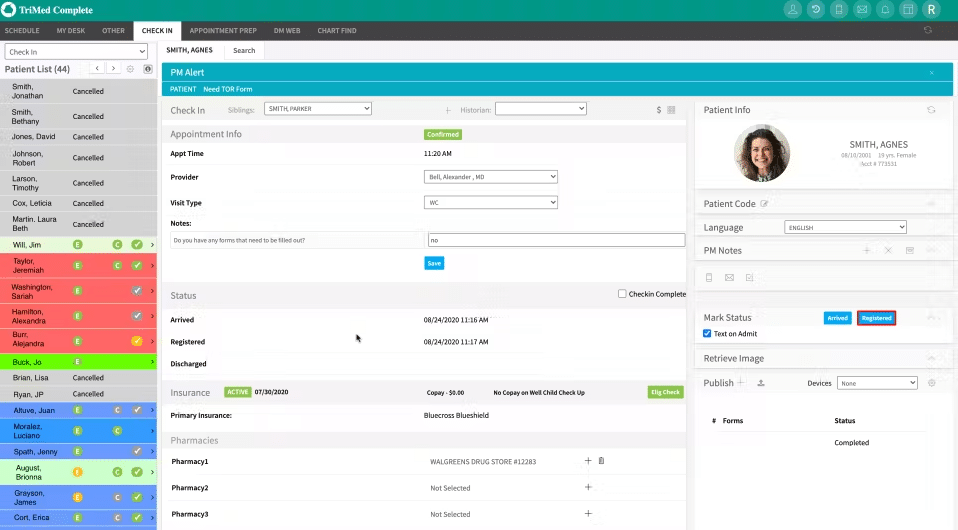Click the info icon beside Patient List gear
The height and width of the screenshot is (530, 958).
pos(148,69)
